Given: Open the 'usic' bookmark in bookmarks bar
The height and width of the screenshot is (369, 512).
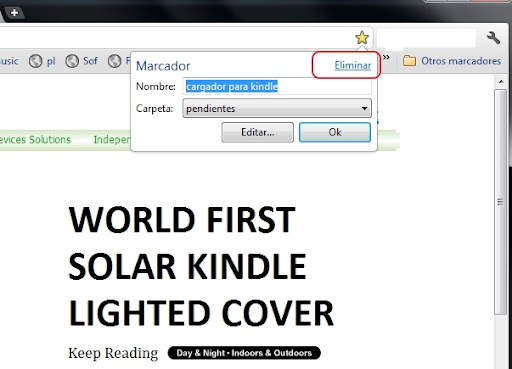Looking at the screenshot, I should (9, 61).
